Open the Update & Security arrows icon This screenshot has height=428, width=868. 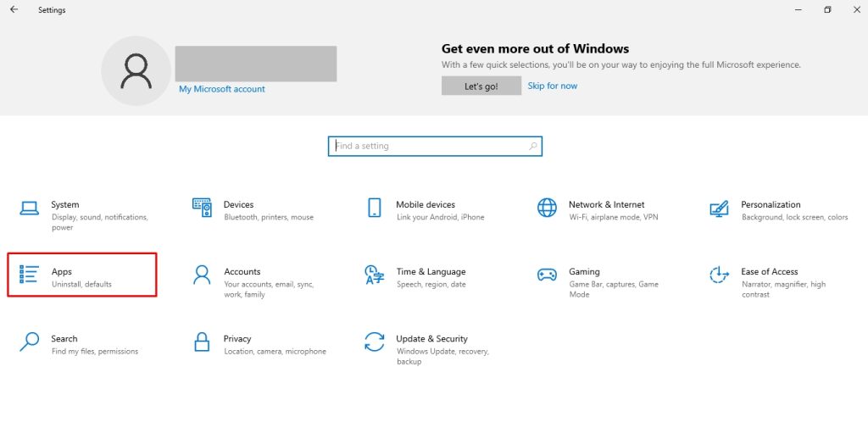(x=374, y=342)
